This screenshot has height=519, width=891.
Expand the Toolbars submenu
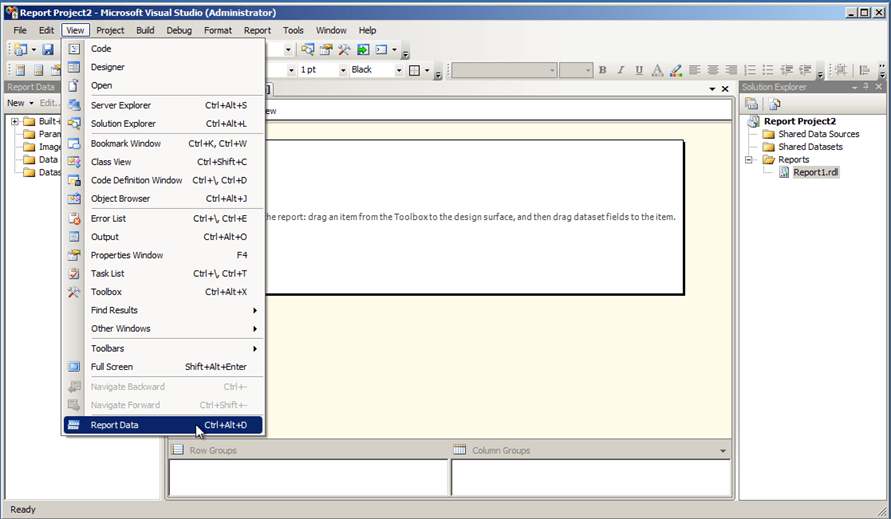(163, 348)
